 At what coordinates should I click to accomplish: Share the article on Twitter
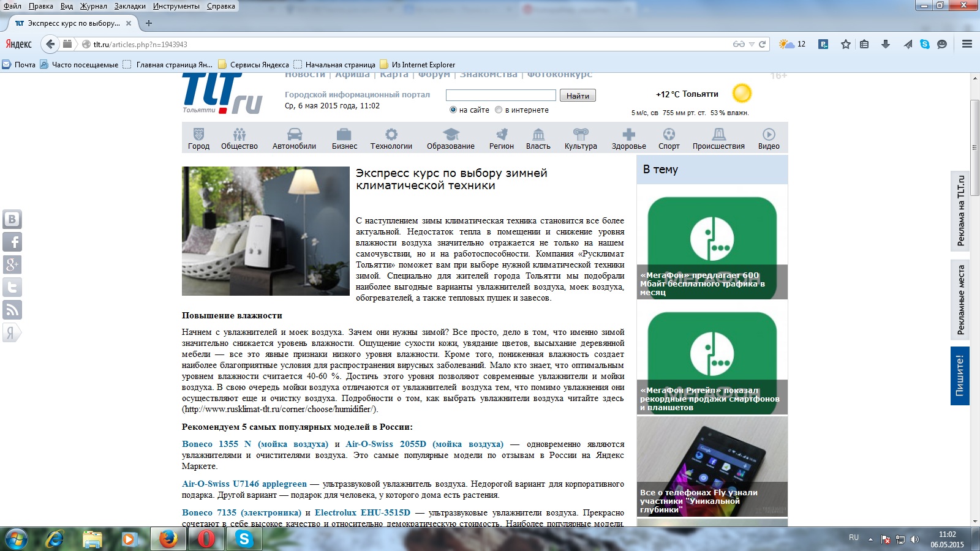pyautogui.click(x=12, y=287)
